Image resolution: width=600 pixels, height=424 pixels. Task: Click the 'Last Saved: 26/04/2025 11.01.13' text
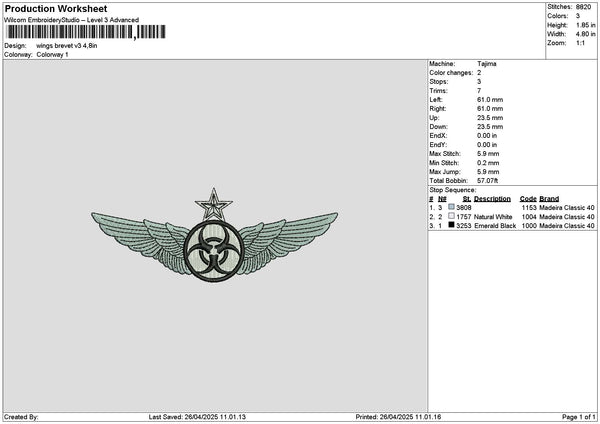coord(197,417)
